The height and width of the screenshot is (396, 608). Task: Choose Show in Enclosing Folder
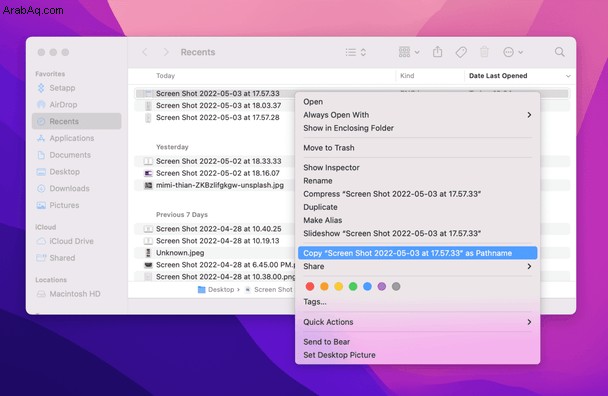pyautogui.click(x=418, y=128)
